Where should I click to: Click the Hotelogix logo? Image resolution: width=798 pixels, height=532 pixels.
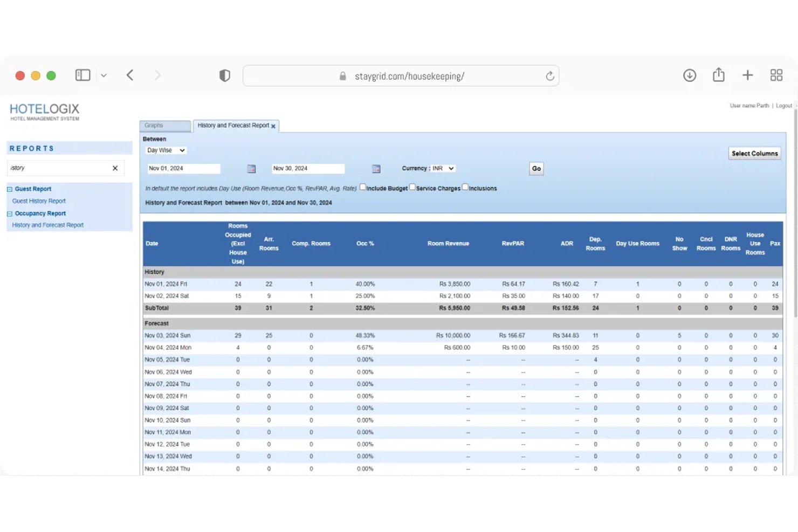point(44,112)
